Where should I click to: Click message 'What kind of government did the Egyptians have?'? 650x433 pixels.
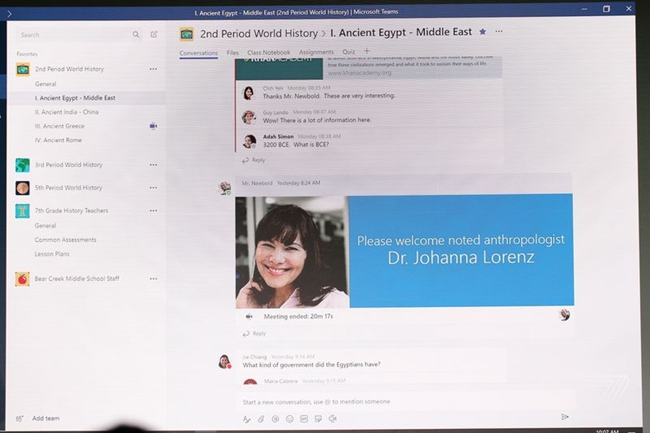point(311,365)
